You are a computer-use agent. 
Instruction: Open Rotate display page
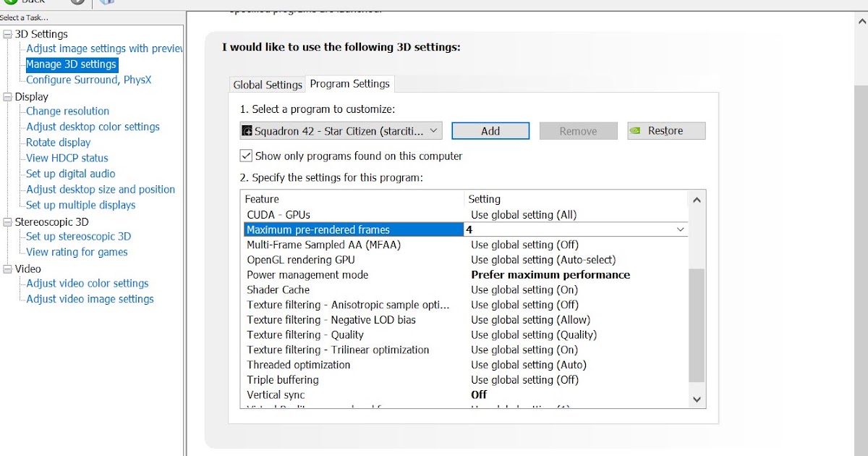coord(58,143)
